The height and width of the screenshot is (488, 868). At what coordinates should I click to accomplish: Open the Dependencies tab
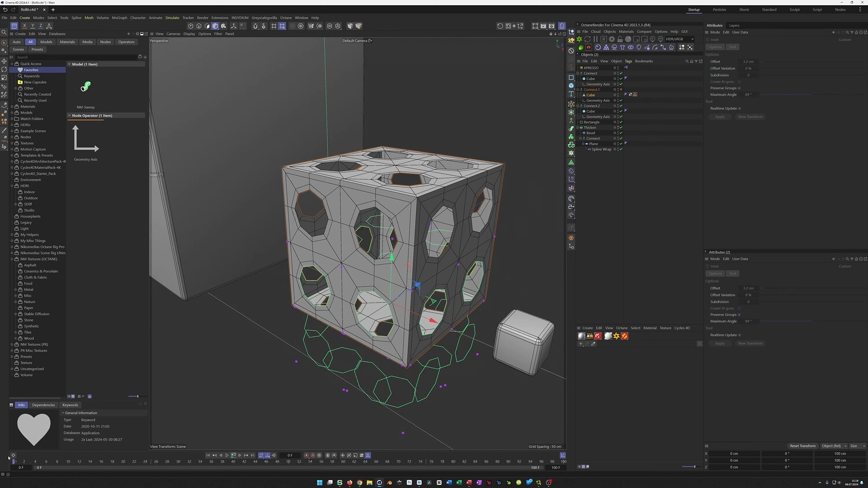tap(43, 405)
